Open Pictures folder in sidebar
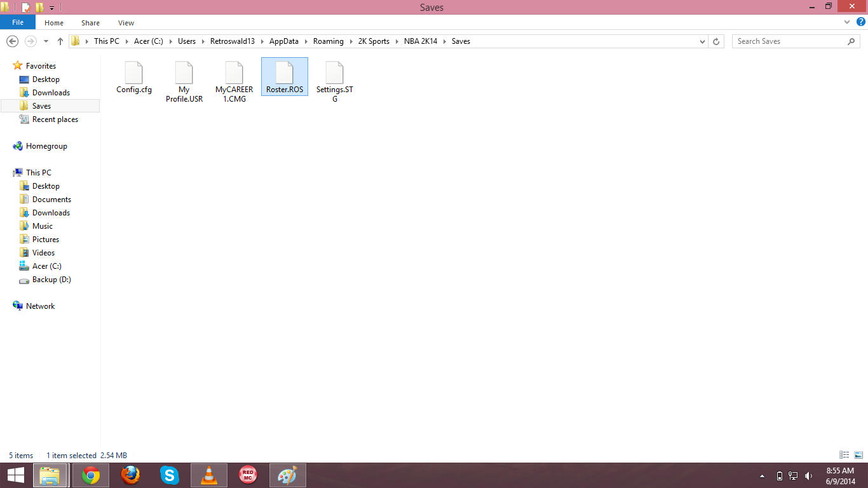 (46, 240)
